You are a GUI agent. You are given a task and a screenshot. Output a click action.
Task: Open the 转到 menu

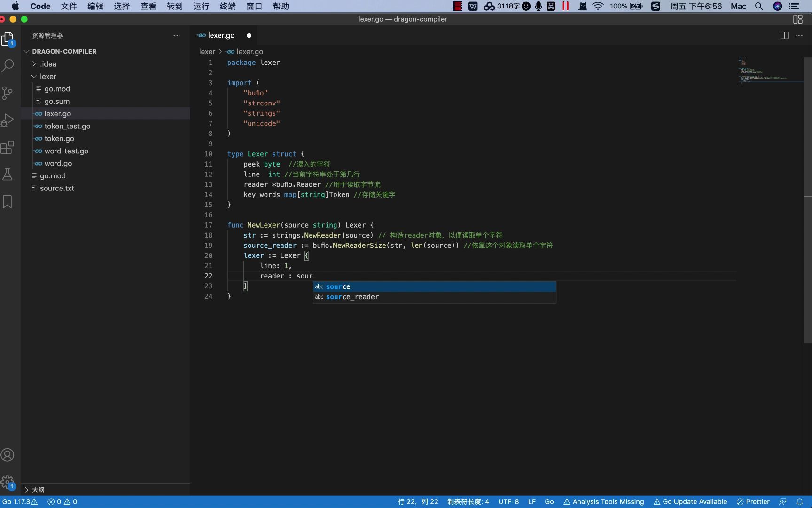(175, 6)
